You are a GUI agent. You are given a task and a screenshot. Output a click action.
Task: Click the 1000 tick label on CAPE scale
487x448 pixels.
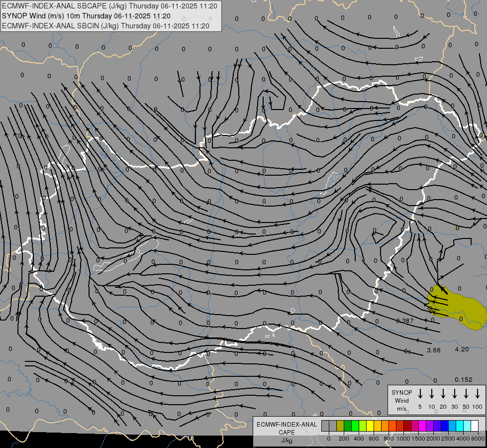(x=403, y=439)
